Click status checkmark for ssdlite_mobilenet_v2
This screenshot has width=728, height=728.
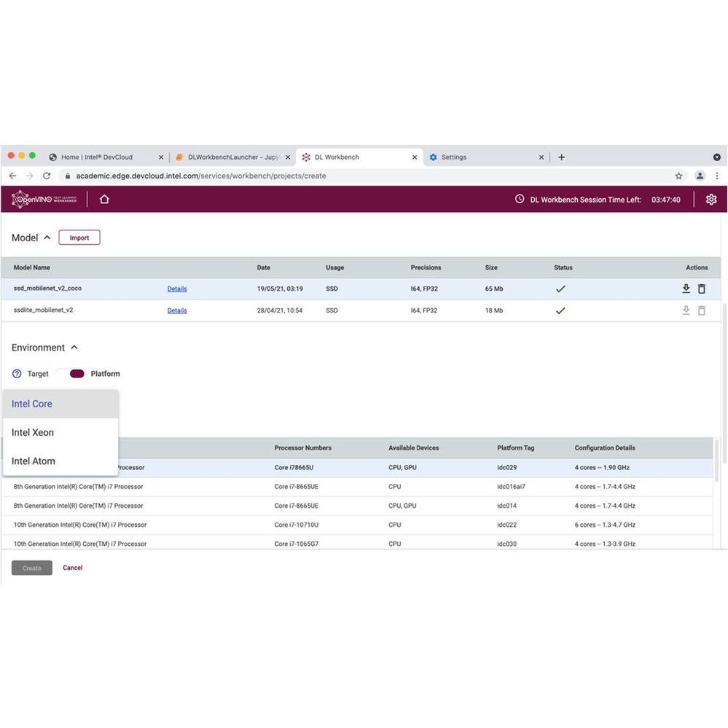click(x=560, y=310)
